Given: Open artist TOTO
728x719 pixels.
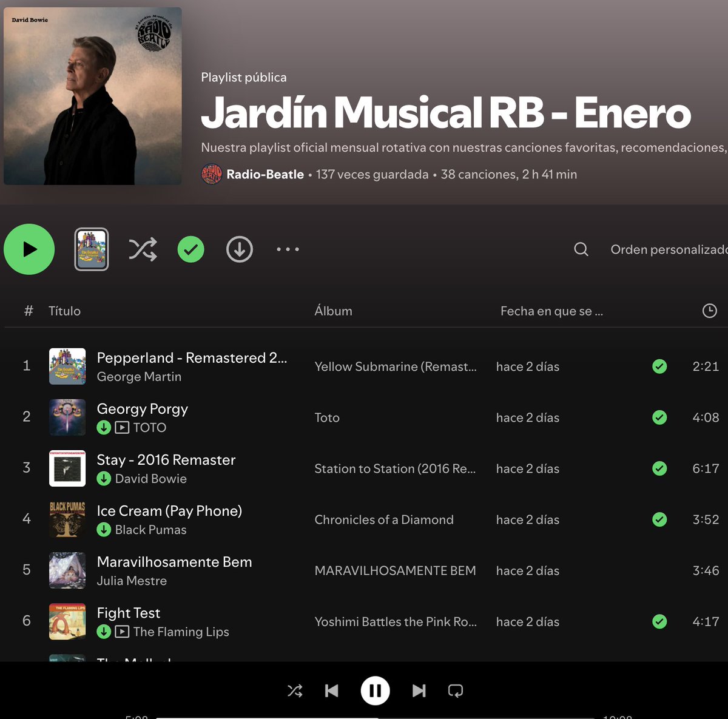Looking at the screenshot, I should [x=150, y=428].
